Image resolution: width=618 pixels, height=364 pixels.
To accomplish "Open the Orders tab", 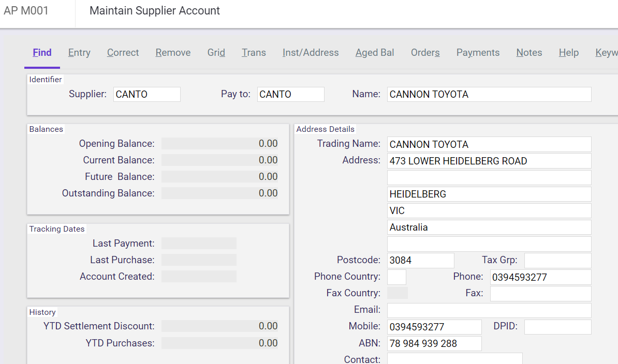I will click(x=425, y=53).
